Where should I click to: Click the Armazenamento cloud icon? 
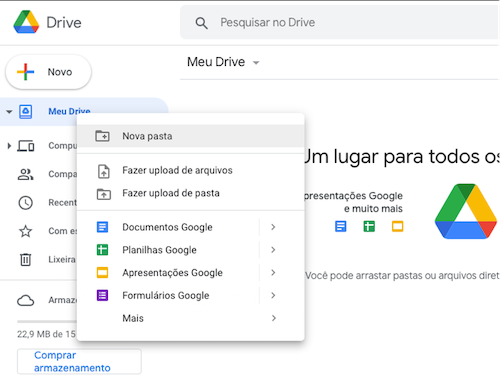click(x=26, y=300)
